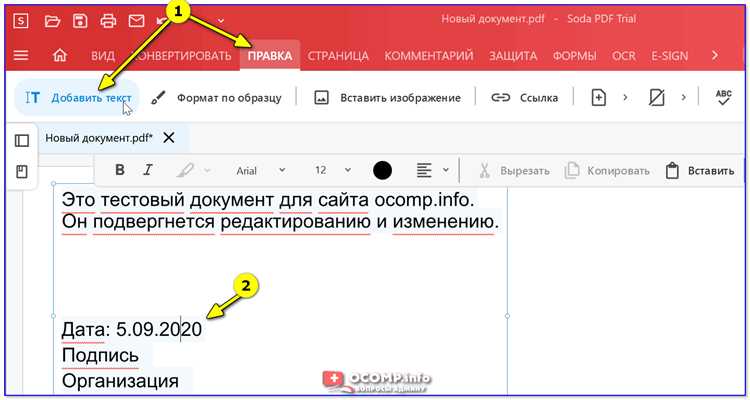
Task: Open the Arial font dropdown
Action: (x=261, y=170)
